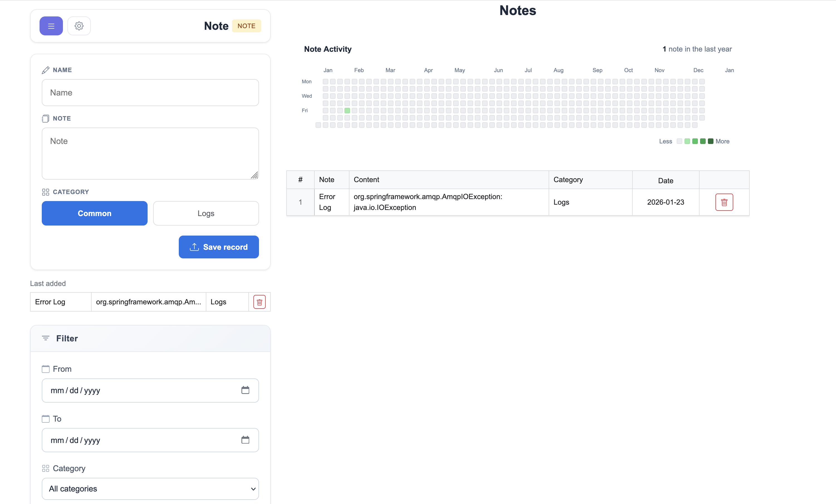Click the NOTE badge in the header
This screenshot has width=836, height=504.
point(247,26)
